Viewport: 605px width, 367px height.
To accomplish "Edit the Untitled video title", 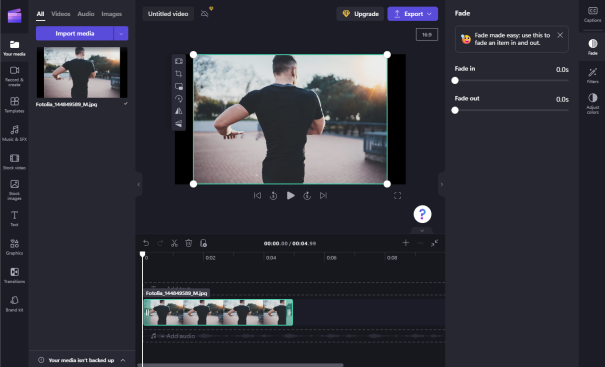I will (x=168, y=14).
